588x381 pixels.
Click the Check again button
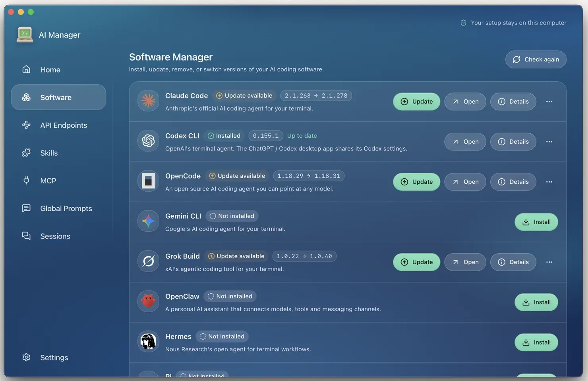click(536, 60)
